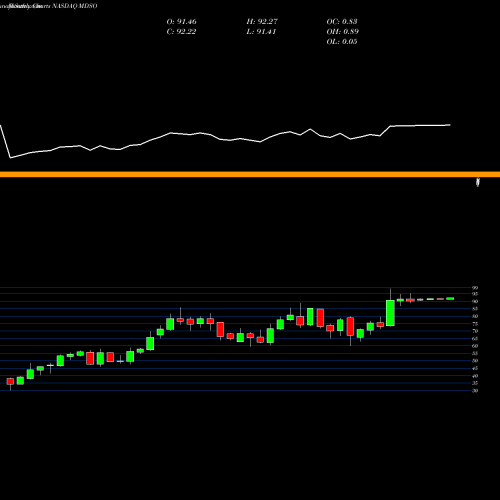Click the 40 price axis label
Screen dimensions: 500x500
click(x=475, y=376)
